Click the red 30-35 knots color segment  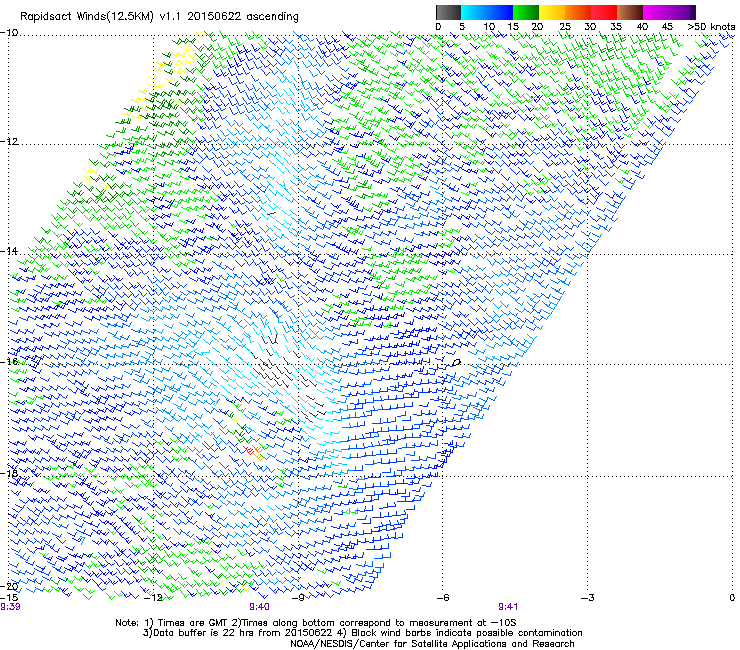pyautogui.click(x=604, y=12)
